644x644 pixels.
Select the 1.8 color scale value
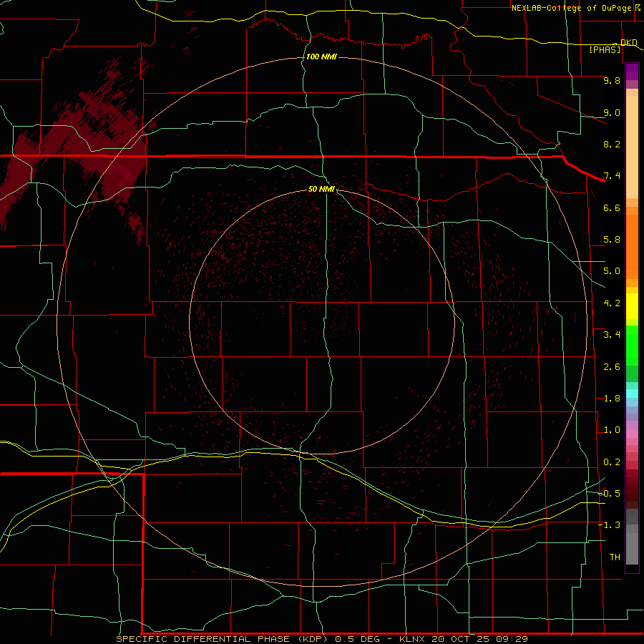tap(612, 399)
